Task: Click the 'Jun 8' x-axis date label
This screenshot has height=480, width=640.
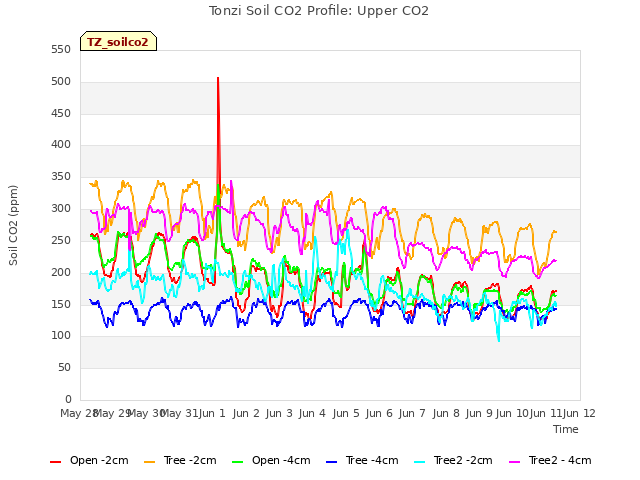Action: pyautogui.click(x=446, y=413)
